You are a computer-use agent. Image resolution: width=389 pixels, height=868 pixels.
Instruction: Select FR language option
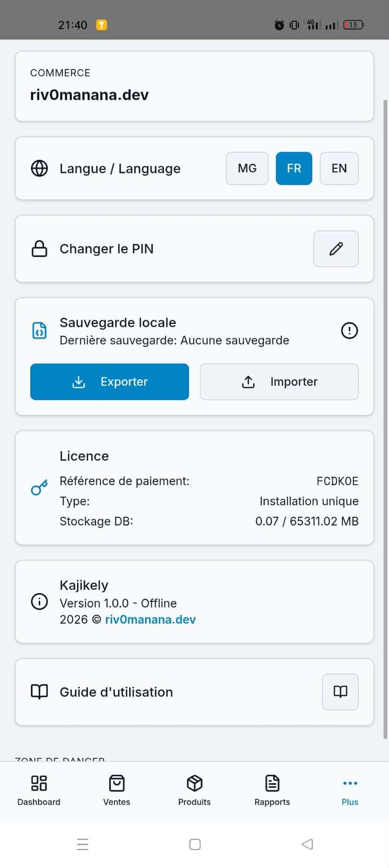pos(294,168)
